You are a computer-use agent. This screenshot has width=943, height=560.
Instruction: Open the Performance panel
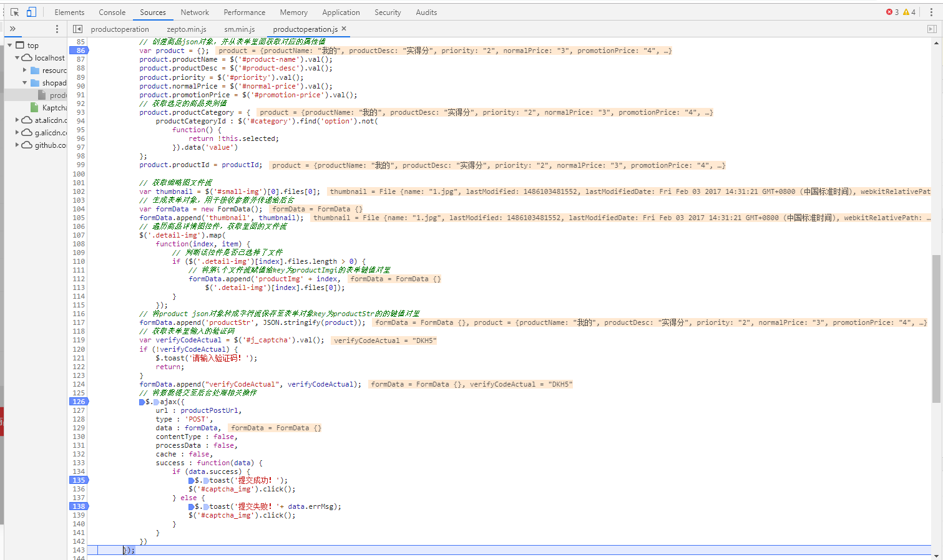click(x=245, y=12)
